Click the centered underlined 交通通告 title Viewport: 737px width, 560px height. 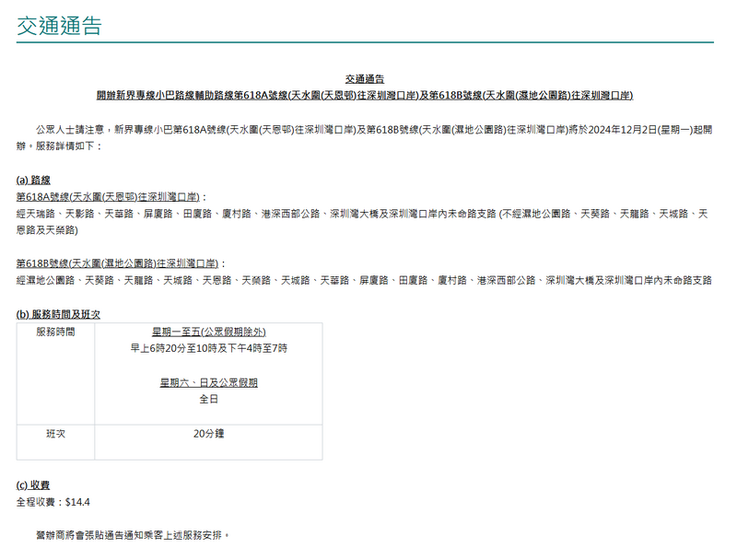(365, 80)
